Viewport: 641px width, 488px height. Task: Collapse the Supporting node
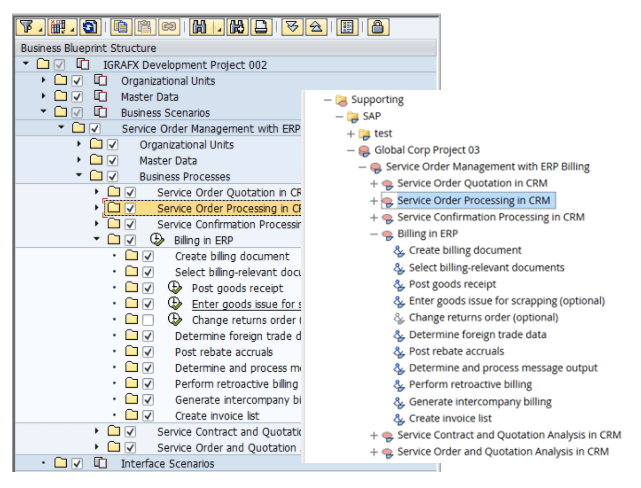pos(327,100)
